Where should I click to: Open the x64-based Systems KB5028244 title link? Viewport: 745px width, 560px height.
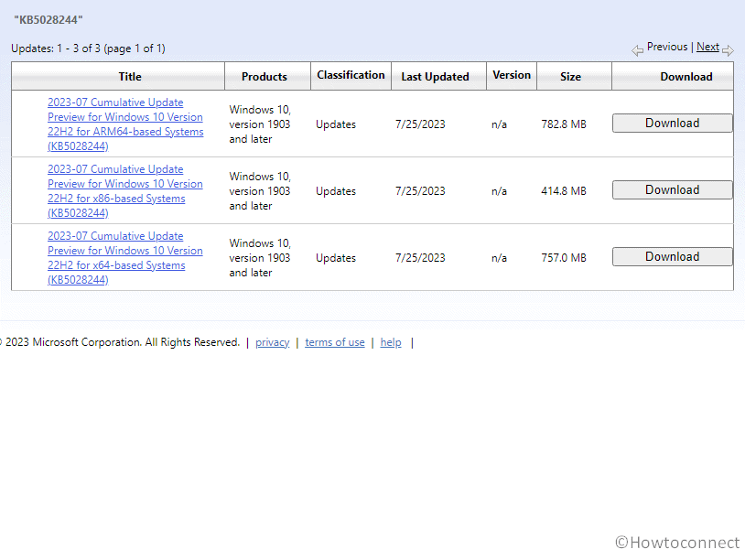[124, 258]
